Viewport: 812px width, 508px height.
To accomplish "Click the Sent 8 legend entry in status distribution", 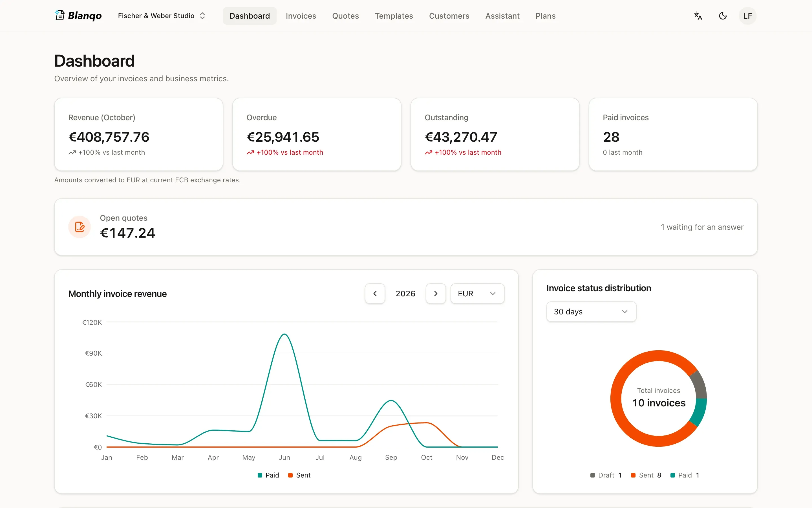I will point(646,475).
